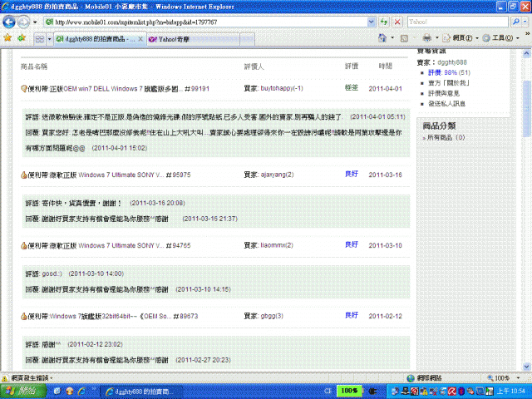This screenshot has width=532, height=399.
Task: Click the RSS feeds toolbar icon
Action: coord(404,38)
